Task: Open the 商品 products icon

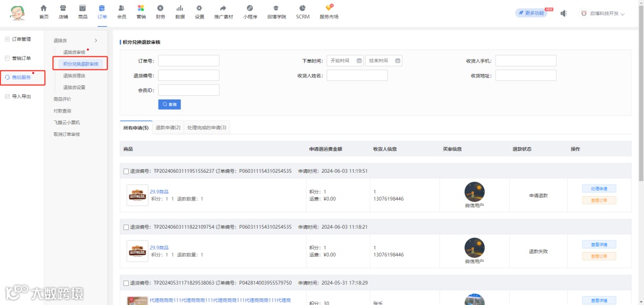Action: (x=82, y=8)
